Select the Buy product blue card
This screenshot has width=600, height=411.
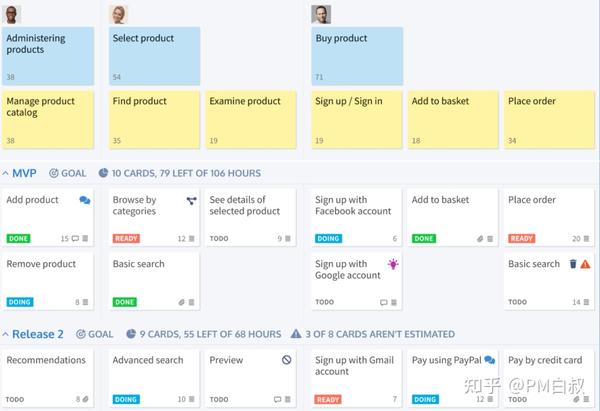tap(357, 56)
